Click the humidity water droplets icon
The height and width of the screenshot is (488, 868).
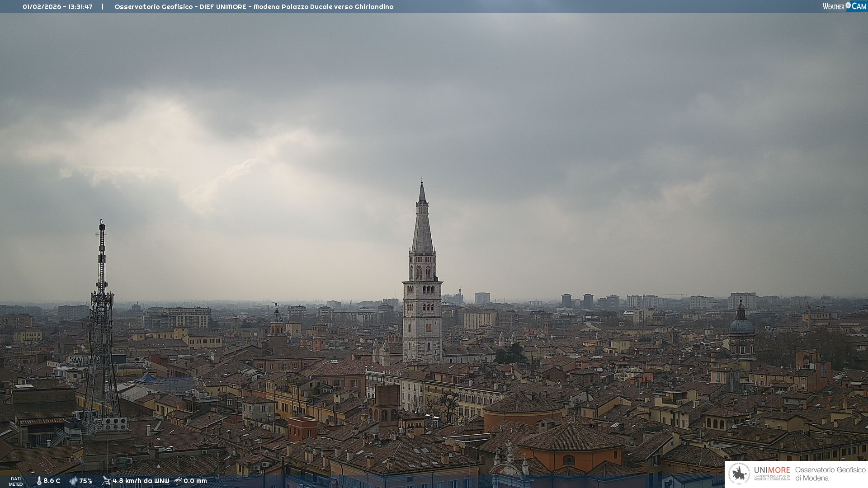tap(73, 481)
